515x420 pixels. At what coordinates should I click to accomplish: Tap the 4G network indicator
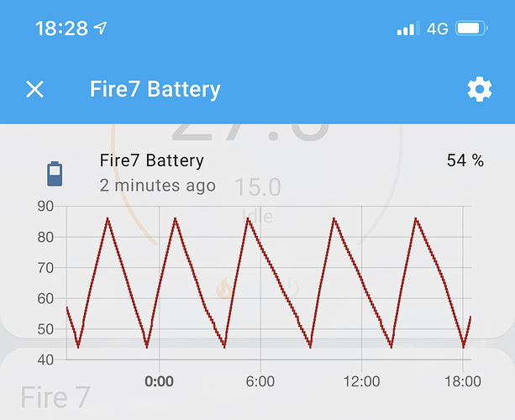tap(437, 29)
